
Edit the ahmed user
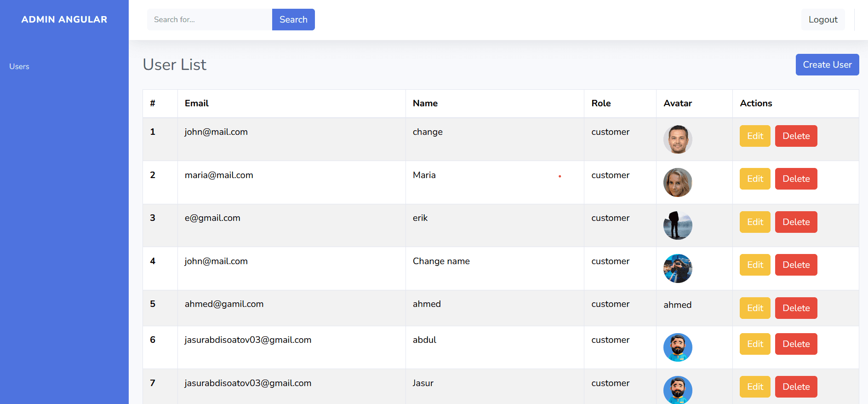pyautogui.click(x=755, y=308)
